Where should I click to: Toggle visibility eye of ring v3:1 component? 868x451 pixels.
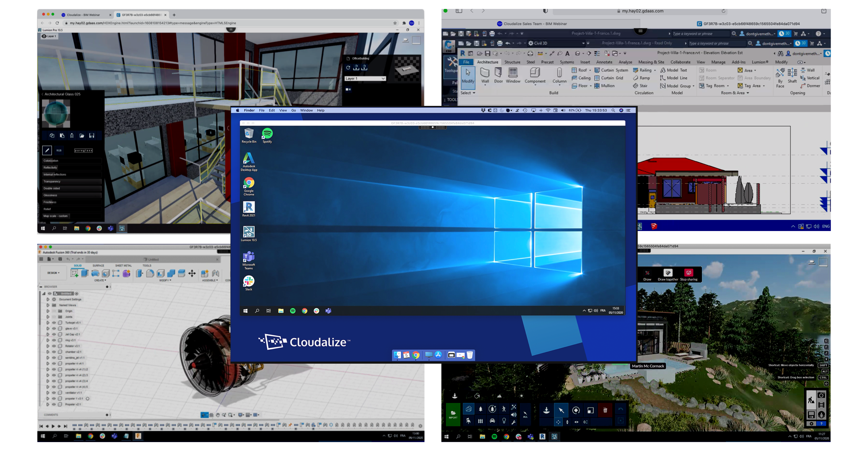[54, 340]
